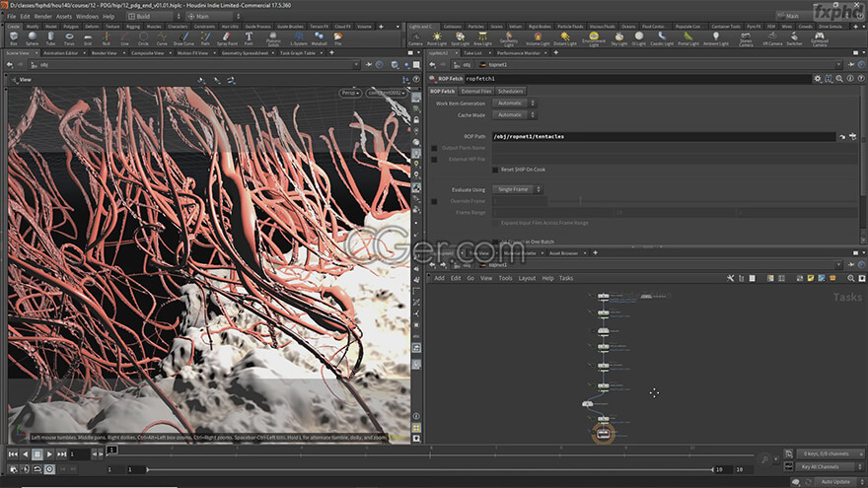Add a VR Camera
Image resolution: width=868 pixels, height=488 pixels.
(772, 38)
